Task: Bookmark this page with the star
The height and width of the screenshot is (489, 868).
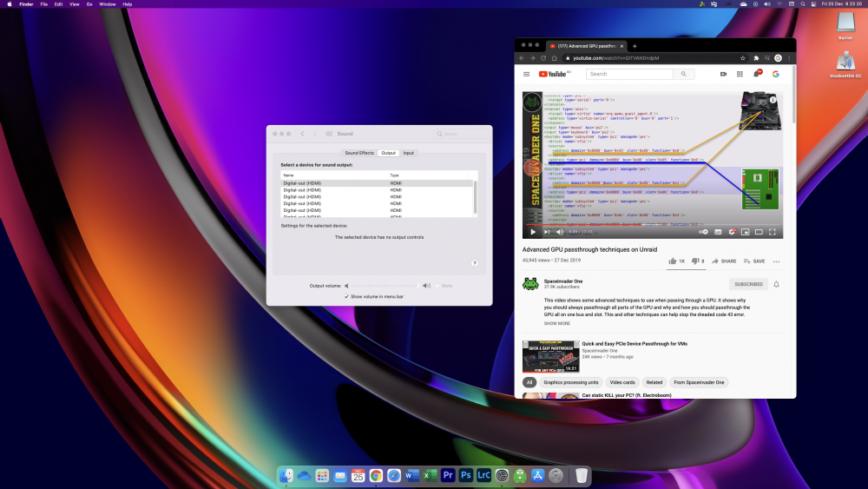Action: [742, 57]
